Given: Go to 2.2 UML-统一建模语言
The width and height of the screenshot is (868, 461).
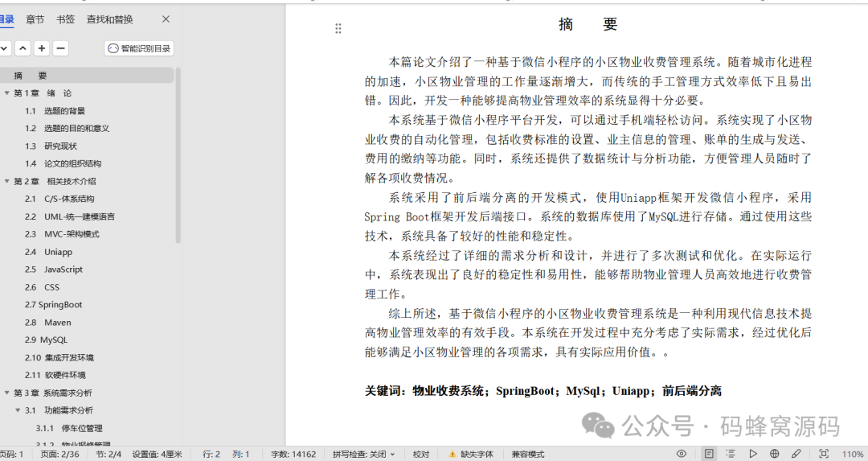Looking at the screenshot, I should [x=70, y=216].
